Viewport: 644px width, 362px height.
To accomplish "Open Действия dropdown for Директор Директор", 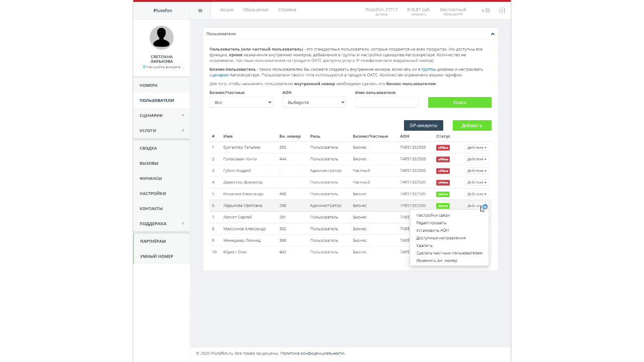I will tap(476, 182).
